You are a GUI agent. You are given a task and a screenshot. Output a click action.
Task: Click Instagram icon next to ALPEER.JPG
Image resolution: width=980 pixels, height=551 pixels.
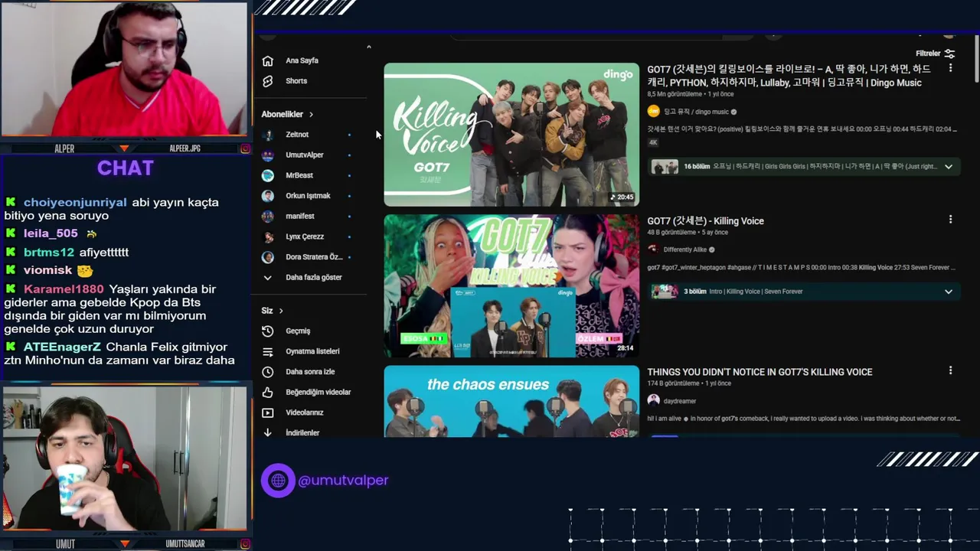coord(245,148)
